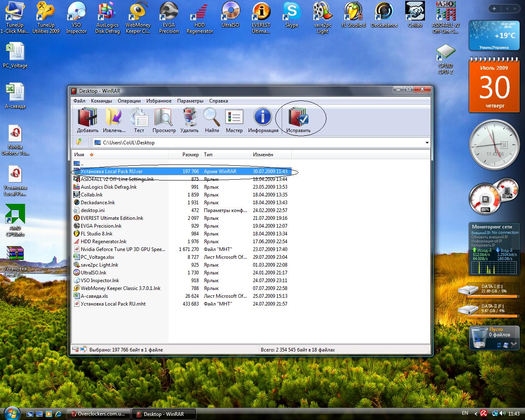Show archive Информация (Info)
The image size is (525, 420).
(x=263, y=120)
